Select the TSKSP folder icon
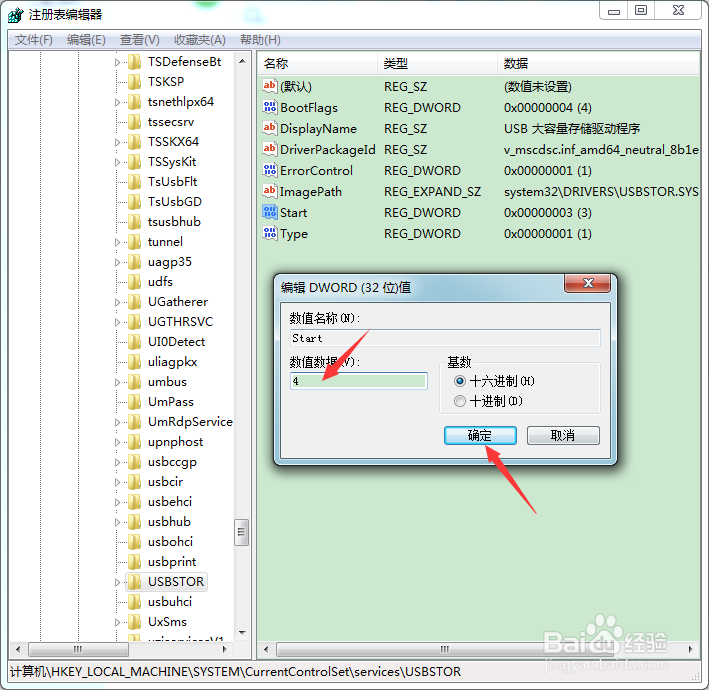This screenshot has height=690, width=709. click(x=134, y=81)
